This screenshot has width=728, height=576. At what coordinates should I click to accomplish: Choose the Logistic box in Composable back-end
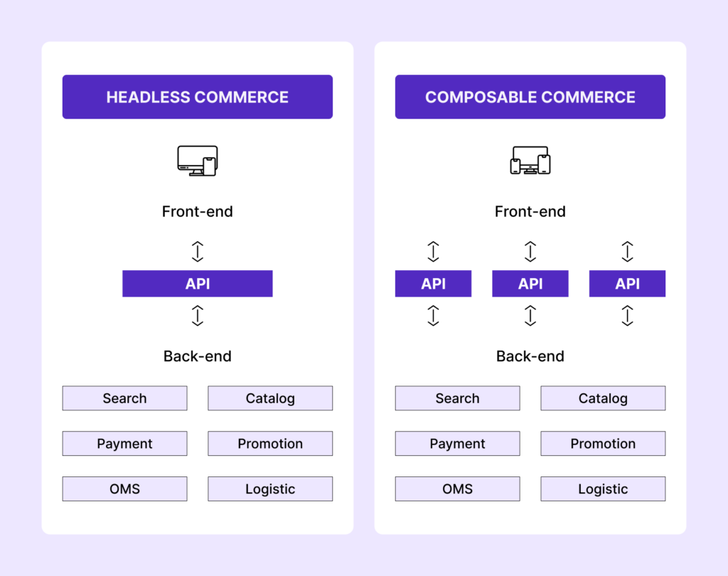pos(603,489)
